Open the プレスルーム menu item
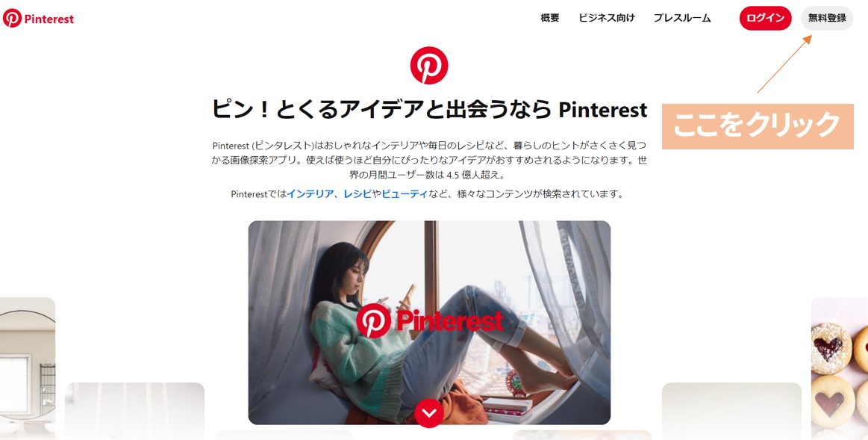Image resolution: width=868 pixels, height=440 pixels. tap(682, 18)
